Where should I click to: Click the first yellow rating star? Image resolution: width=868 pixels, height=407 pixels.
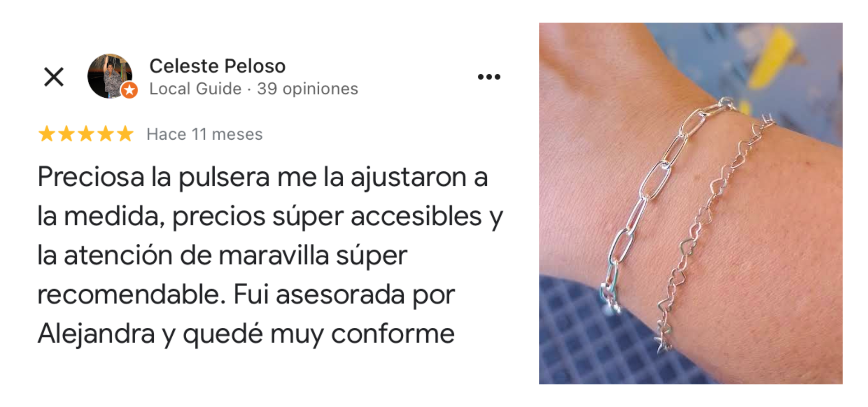[47, 134]
